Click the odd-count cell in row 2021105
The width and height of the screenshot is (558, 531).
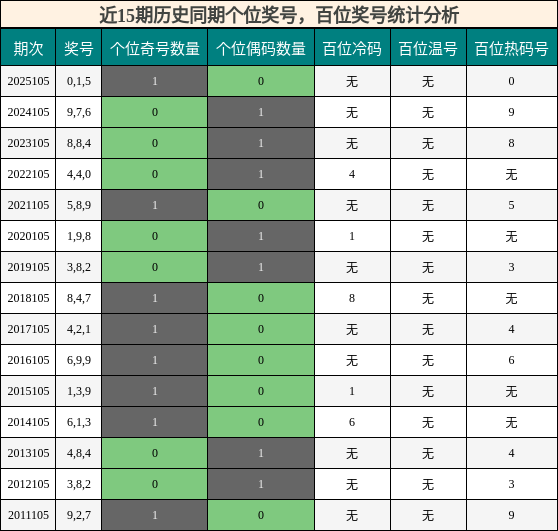(x=154, y=205)
